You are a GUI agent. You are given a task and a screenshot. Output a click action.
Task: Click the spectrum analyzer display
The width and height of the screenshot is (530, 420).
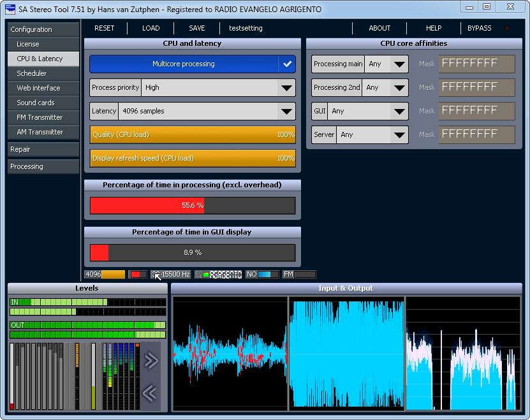(463, 354)
